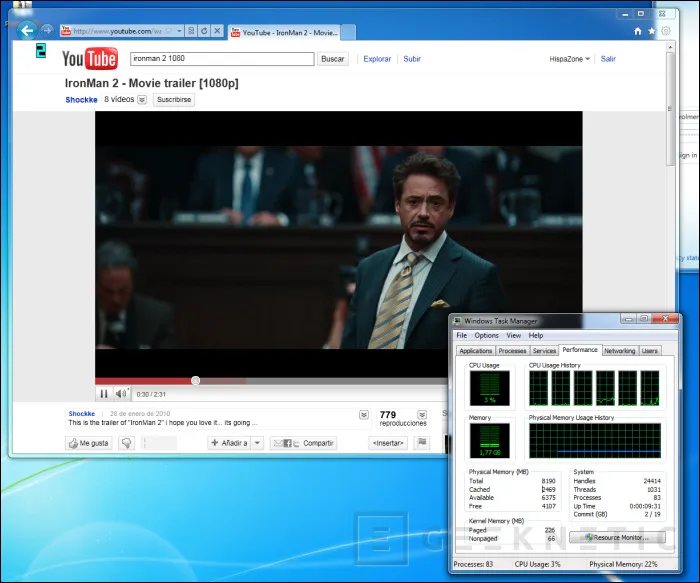Click the Shockke uploader link below video
This screenshot has height=583, width=700.
pyautogui.click(x=82, y=413)
